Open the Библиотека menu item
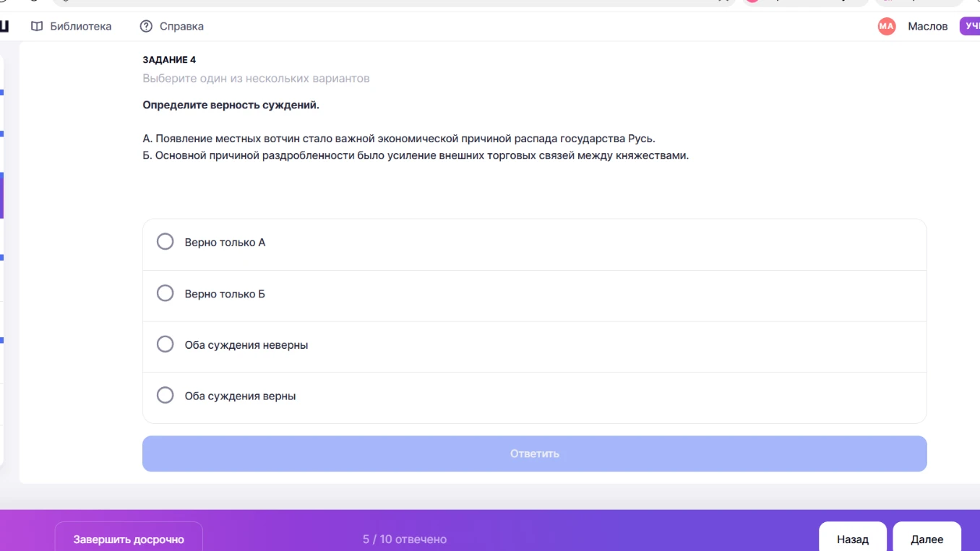 (71, 26)
